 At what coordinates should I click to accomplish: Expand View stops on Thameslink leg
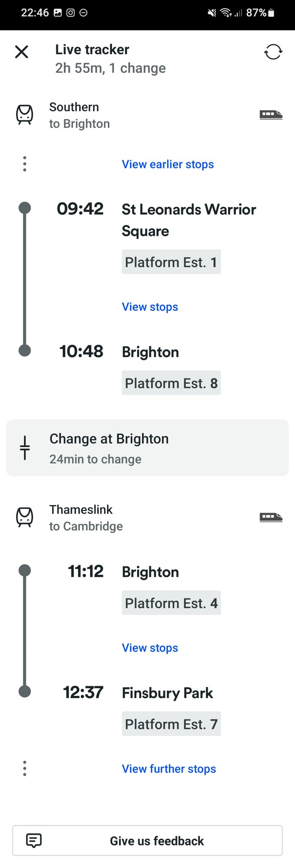click(x=150, y=648)
